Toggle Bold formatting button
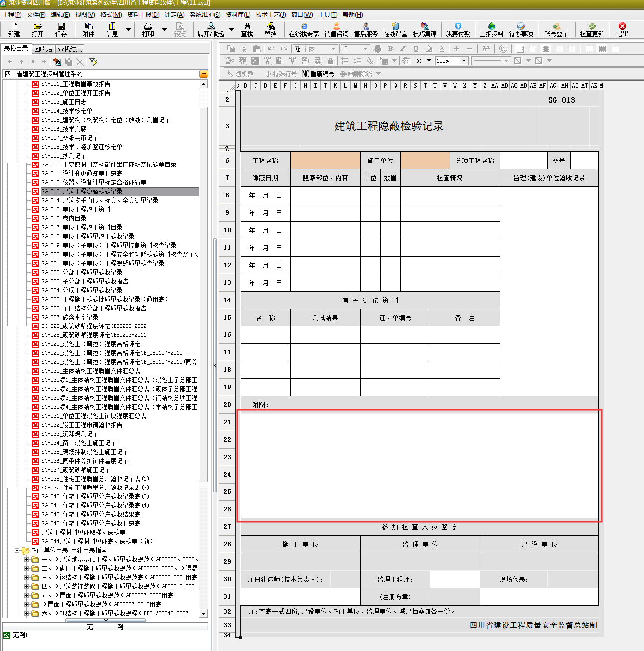Viewport: 644px width, 651px height. [x=390, y=49]
